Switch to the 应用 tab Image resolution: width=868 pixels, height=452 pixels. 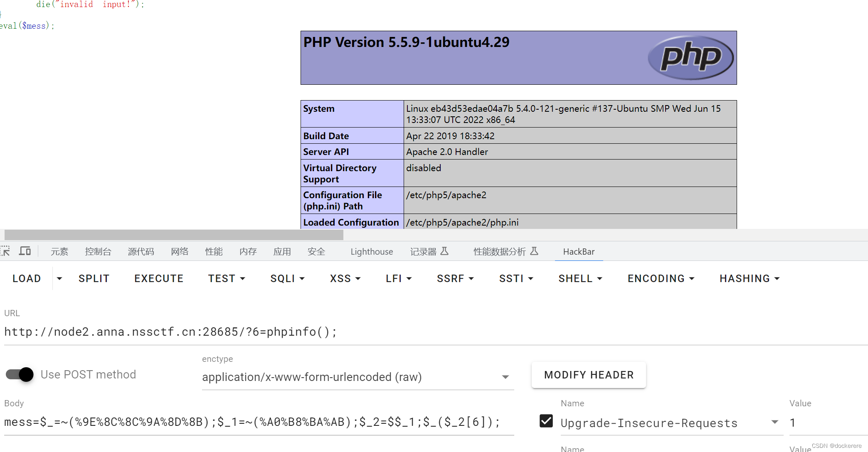(282, 251)
